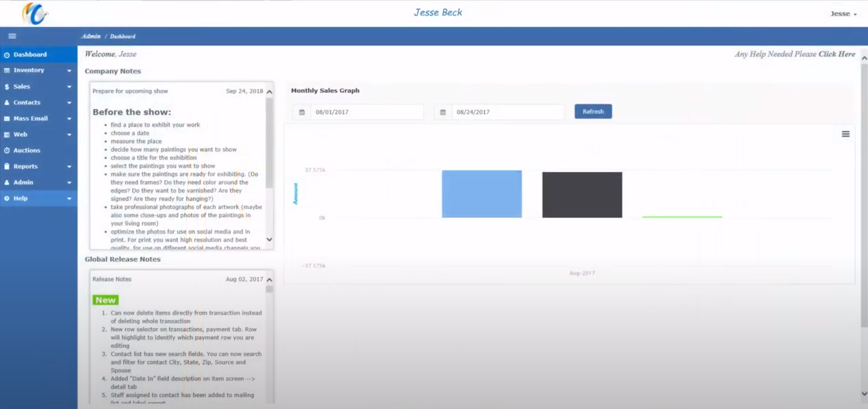Refresh the Monthly Sales Graph

593,111
